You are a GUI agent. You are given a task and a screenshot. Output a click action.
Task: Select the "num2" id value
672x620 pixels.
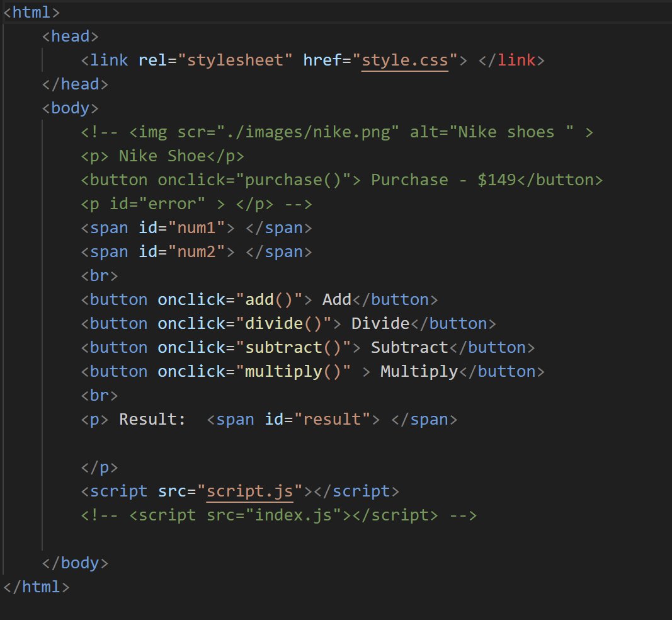pos(196,252)
